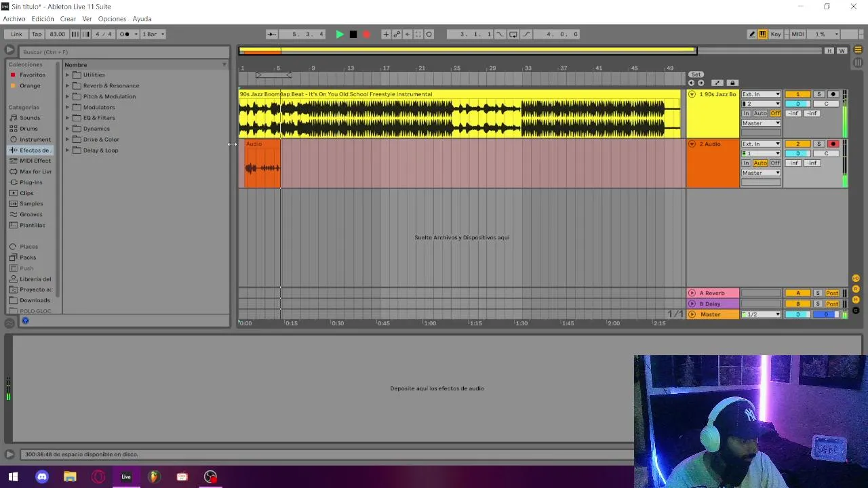Toggle MIDI Arrangement Overdub plus button
The height and width of the screenshot is (488, 868).
tap(386, 34)
